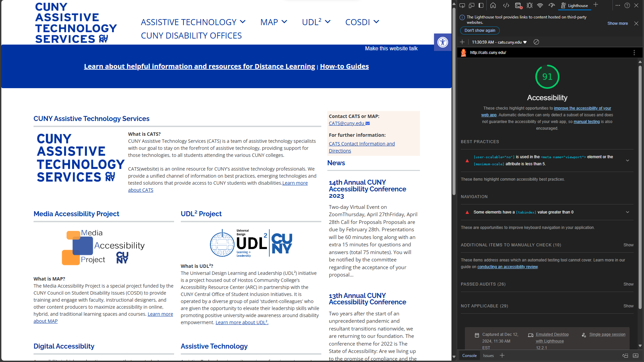Open the accessibility tools wheelchair icon

[443, 42]
